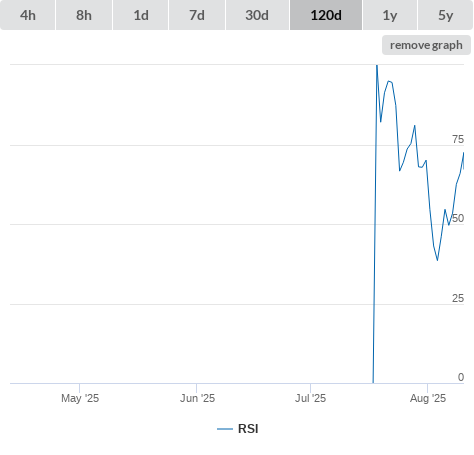The image size is (474, 455).
Task: Open the 30d time range view
Action: coord(257,15)
